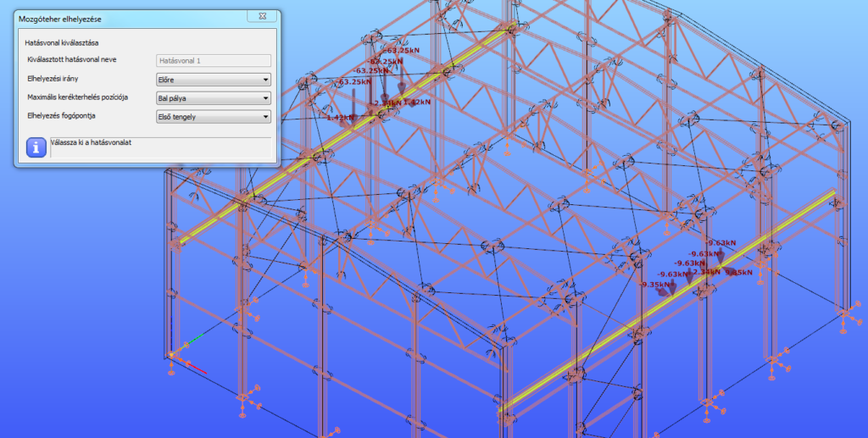Open the Maximális kerékterhelés pozíciója dropdown

(x=214, y=98)
